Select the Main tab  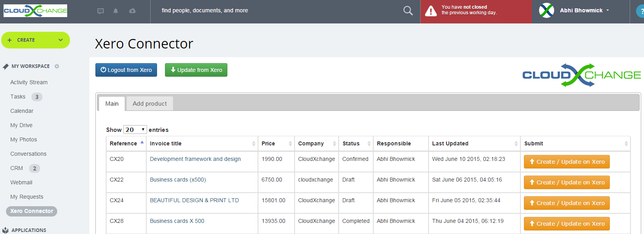coord(112,104)
